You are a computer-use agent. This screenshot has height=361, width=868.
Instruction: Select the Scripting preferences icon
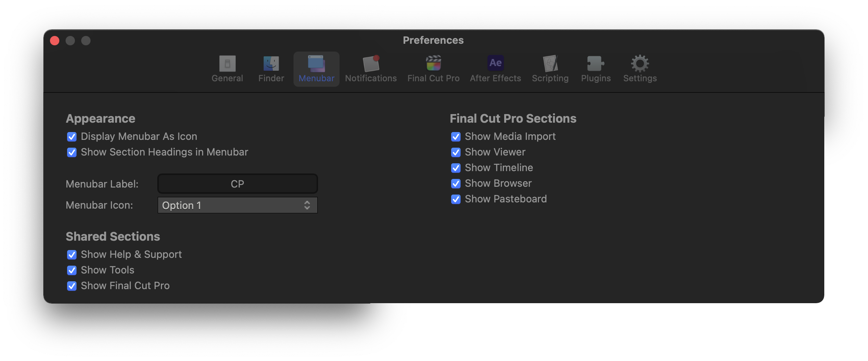pyautogui.click(x=550, y=69)
